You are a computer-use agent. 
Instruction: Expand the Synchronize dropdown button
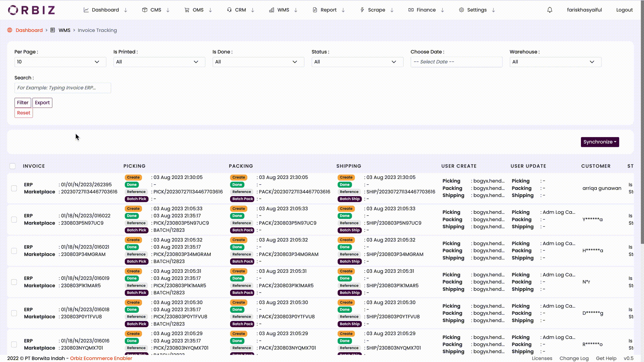(x=600, y=142)
